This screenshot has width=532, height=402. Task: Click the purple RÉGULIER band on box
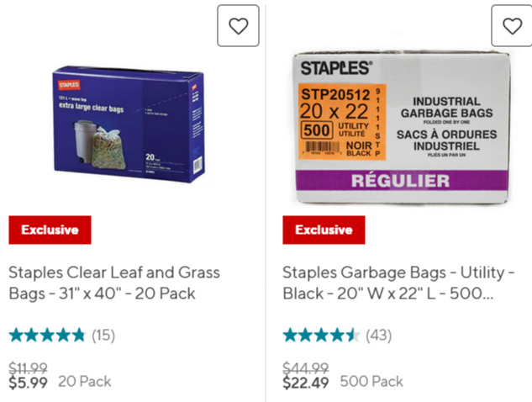pos(402,180)
